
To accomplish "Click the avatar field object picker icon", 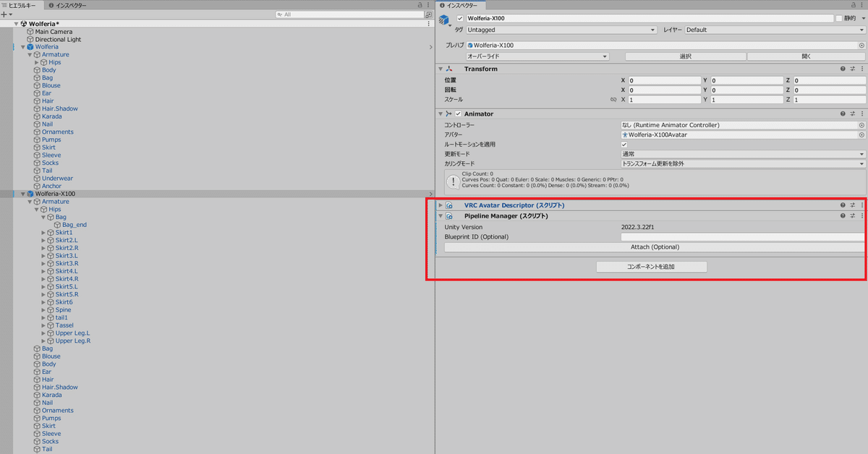I will [x=861, y=134].
